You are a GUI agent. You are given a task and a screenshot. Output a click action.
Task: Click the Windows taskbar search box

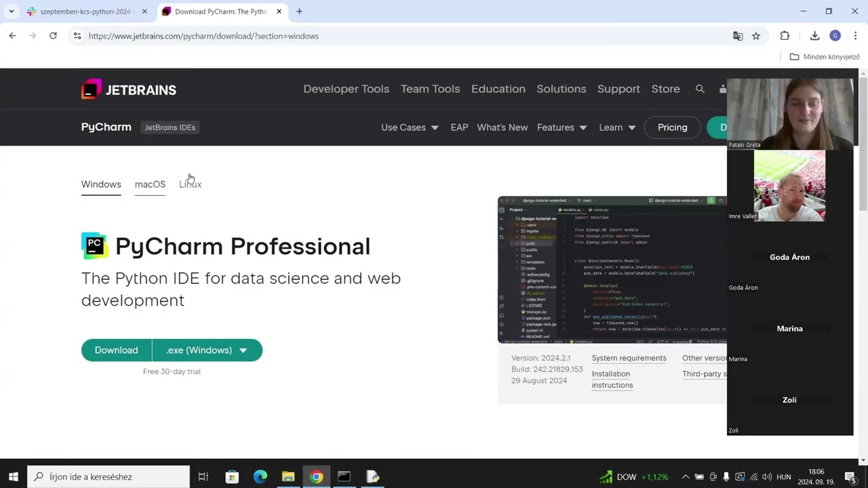click(x=108, y=476)
